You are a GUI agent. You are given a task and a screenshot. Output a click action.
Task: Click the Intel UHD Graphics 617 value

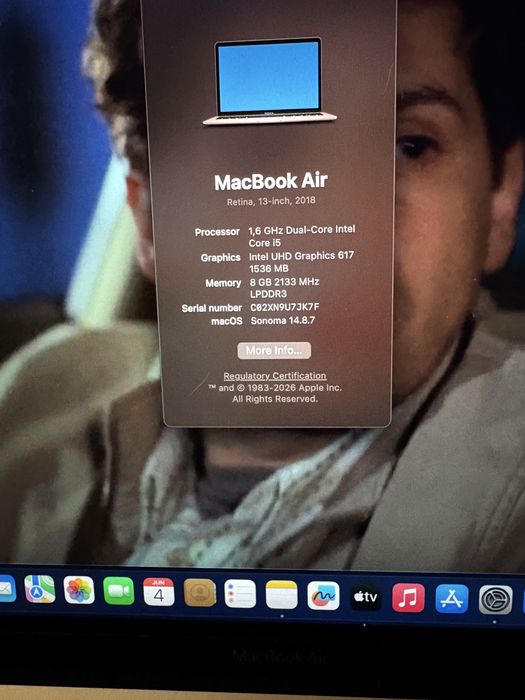pyautogui.click(x=301, y=256)
